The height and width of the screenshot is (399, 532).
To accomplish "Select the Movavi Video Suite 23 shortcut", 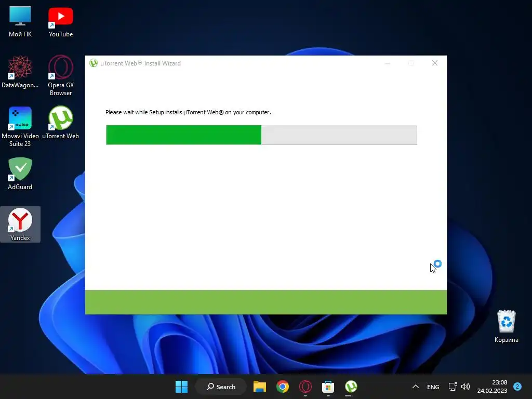I will (x=20, y=127).
